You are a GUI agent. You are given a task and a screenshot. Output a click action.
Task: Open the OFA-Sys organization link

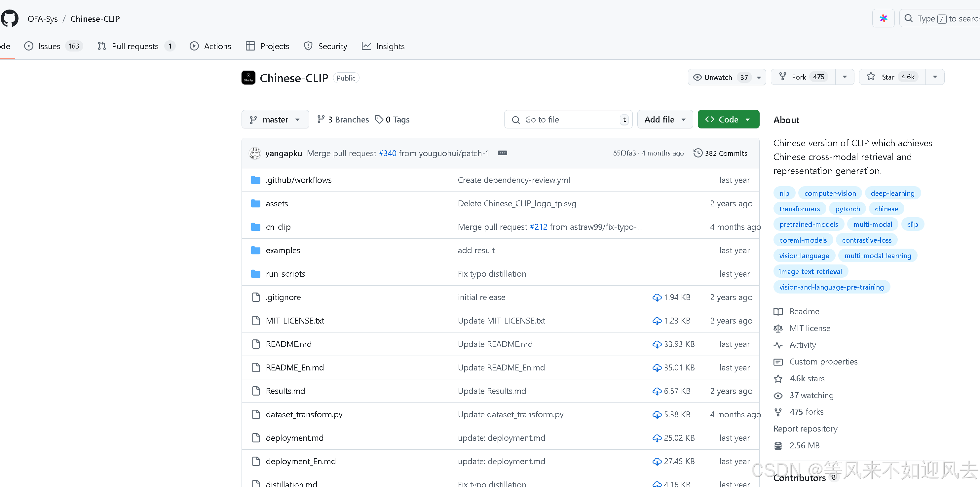click(43, 18)
